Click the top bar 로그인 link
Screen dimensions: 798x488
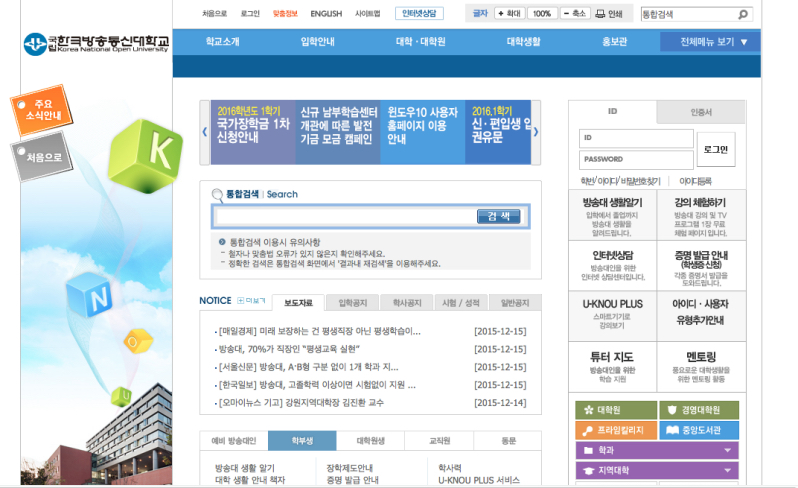(250, 14)
